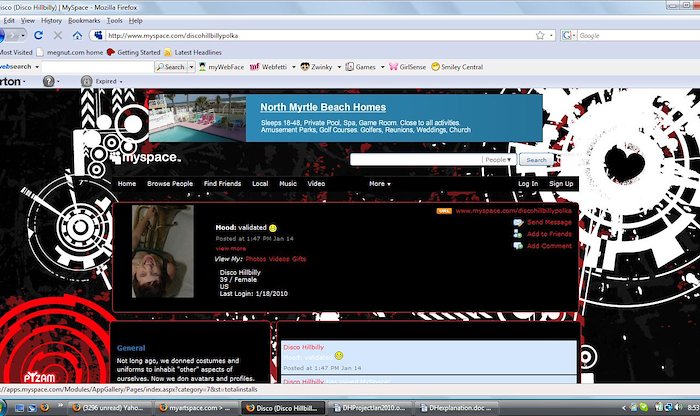Click the Sign Up link
700x416 pixels.
click(561, 183)
